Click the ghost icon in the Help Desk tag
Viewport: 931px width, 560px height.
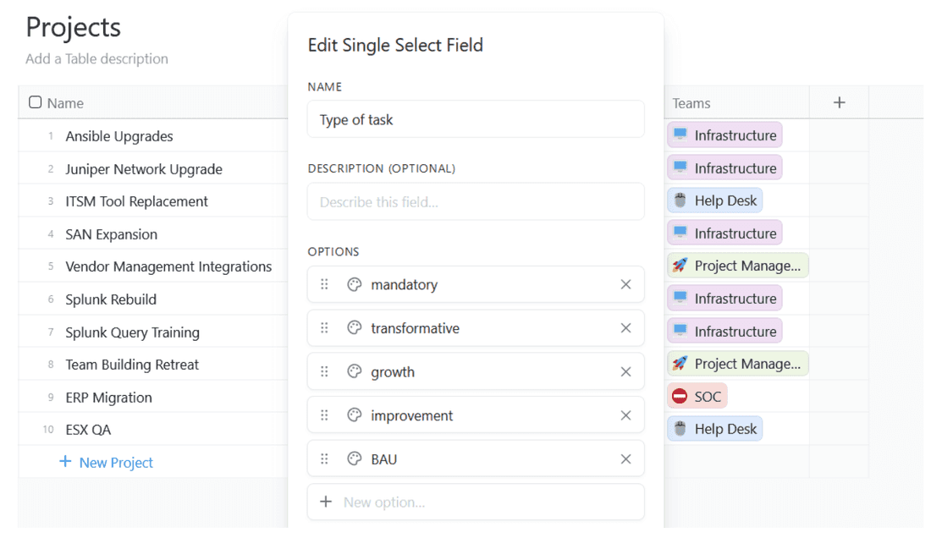tap(680, 200)
